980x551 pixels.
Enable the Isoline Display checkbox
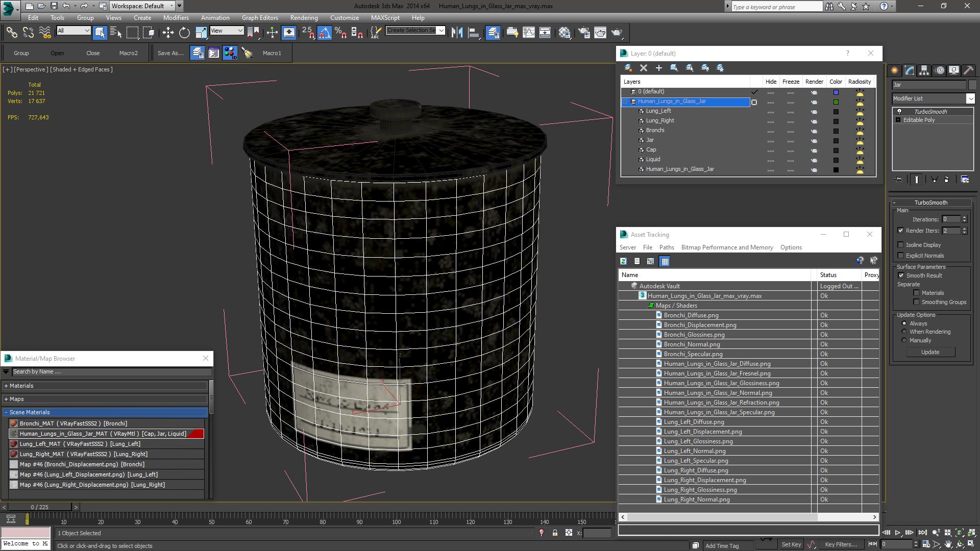point(901,245)
